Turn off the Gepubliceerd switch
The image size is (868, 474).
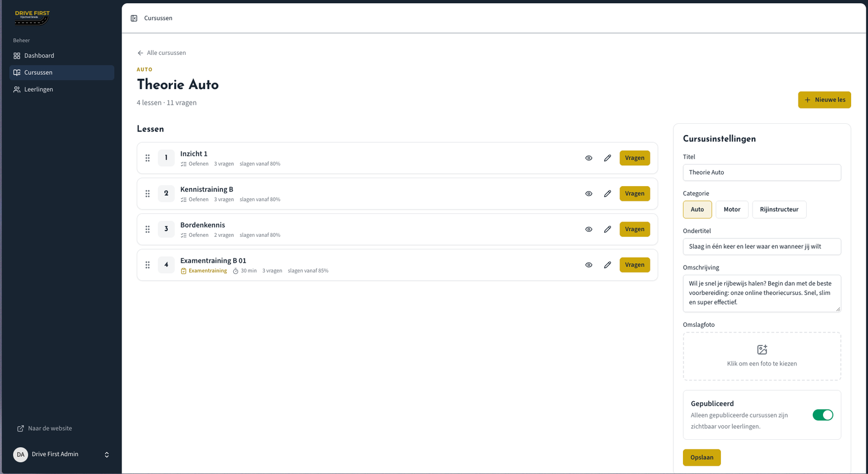click(x=822, y=415)
